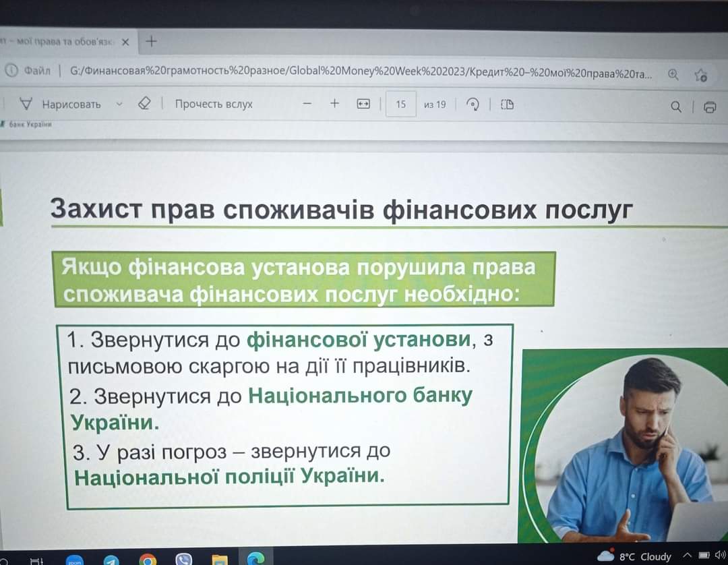Image resolution: width=728 pixels, height=565 pixels.
Task: Click the text Національної поліції України
Action: (x=229, y=476)
